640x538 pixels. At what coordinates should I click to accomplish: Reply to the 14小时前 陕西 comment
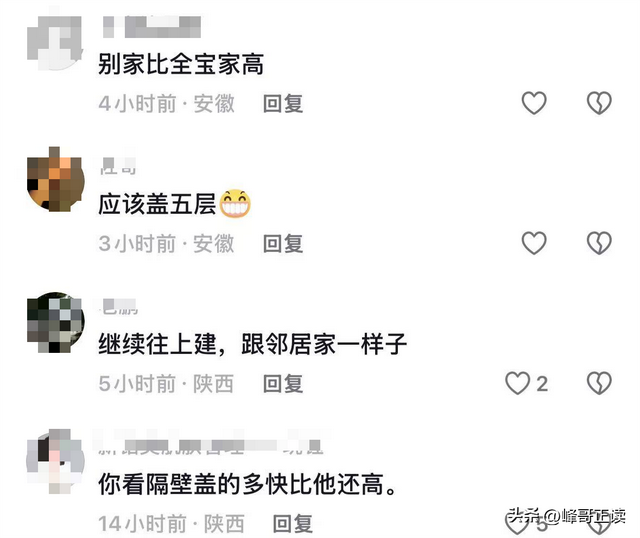293,524
